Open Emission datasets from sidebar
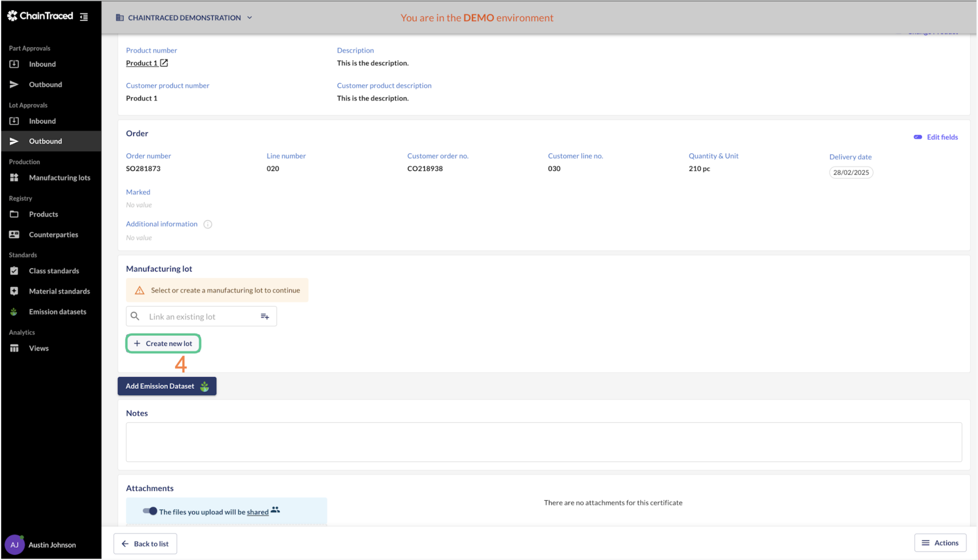 [57, 311]
